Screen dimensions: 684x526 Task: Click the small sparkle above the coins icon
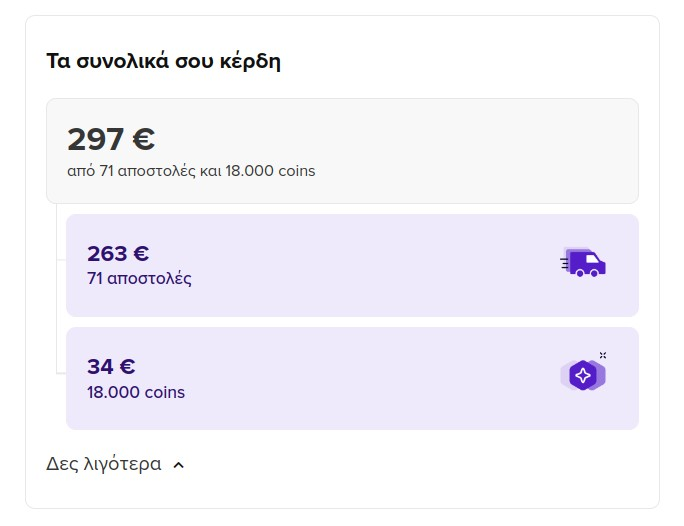(x=603, y=355)
